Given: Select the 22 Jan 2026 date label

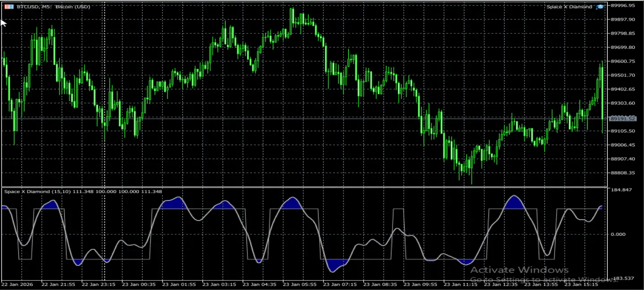Looking at the screenshot, I should tap(17, 285).
